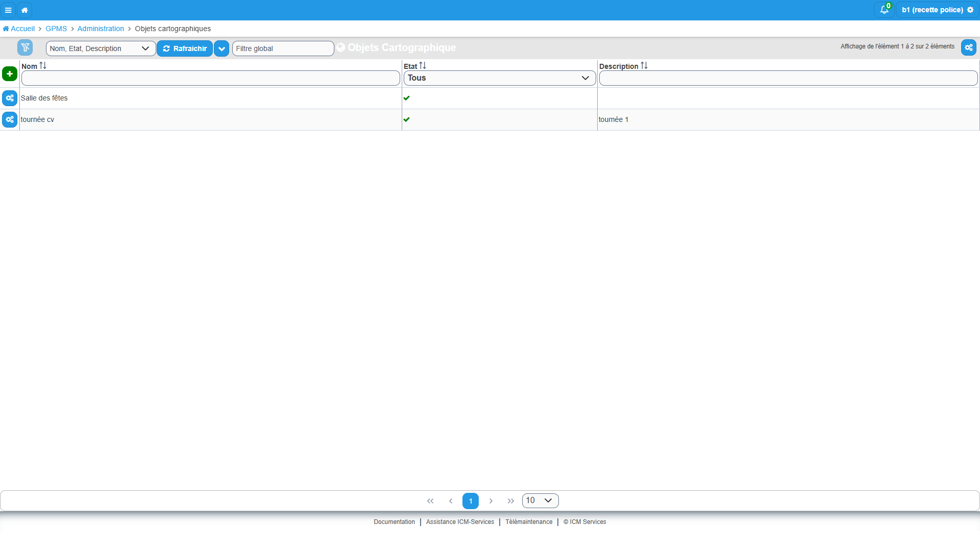Screen dimensions: 980x551
Task: Click the ICM Services copyright link
Action: pyautogui.click(x=585, y=522)
